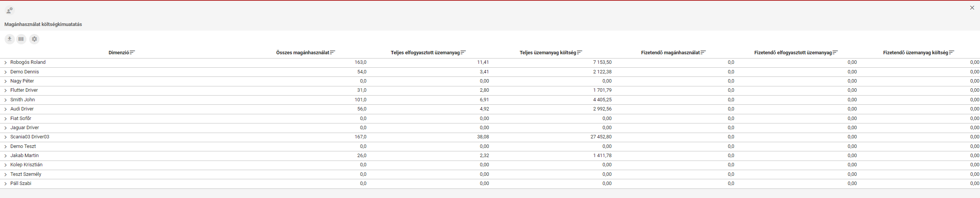
Task: Click Teljes üzemanyag költség sort icon
Action: (580, 52)
